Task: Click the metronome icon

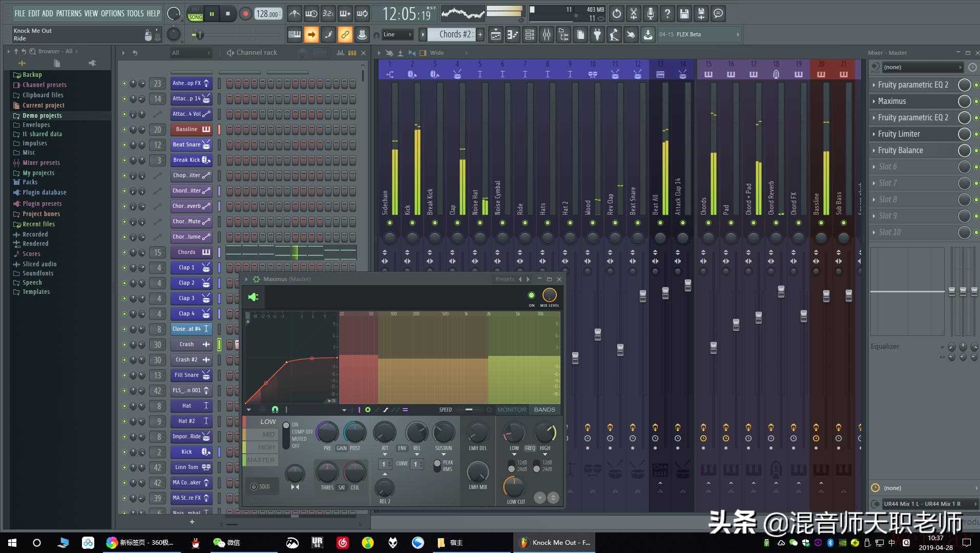Action: [x=294, y=14]
